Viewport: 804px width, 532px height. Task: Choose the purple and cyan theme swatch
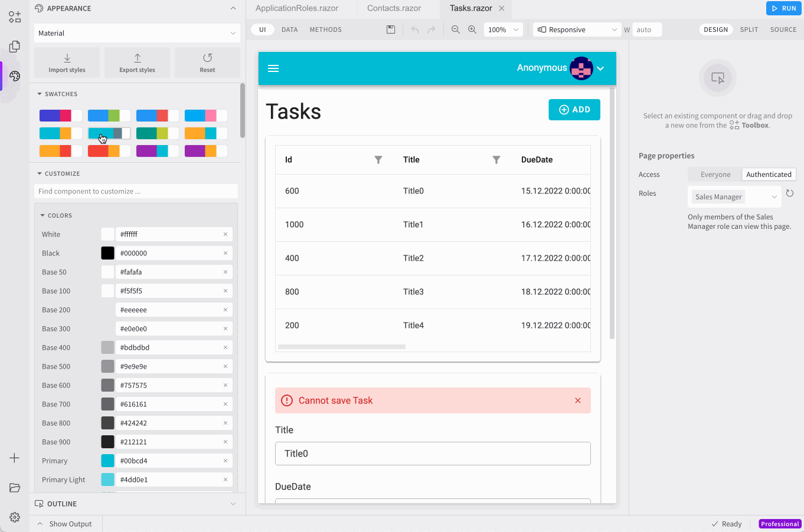coord(158,151)
